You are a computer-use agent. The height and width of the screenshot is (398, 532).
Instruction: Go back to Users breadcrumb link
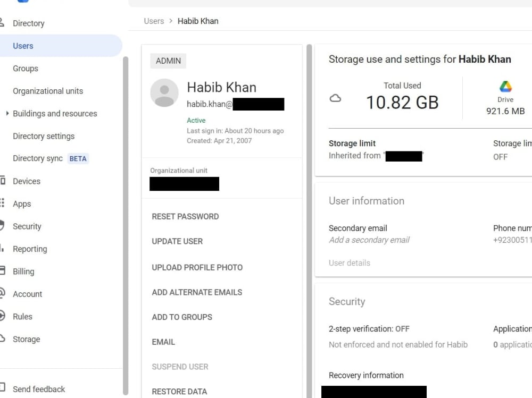(154, 21)
